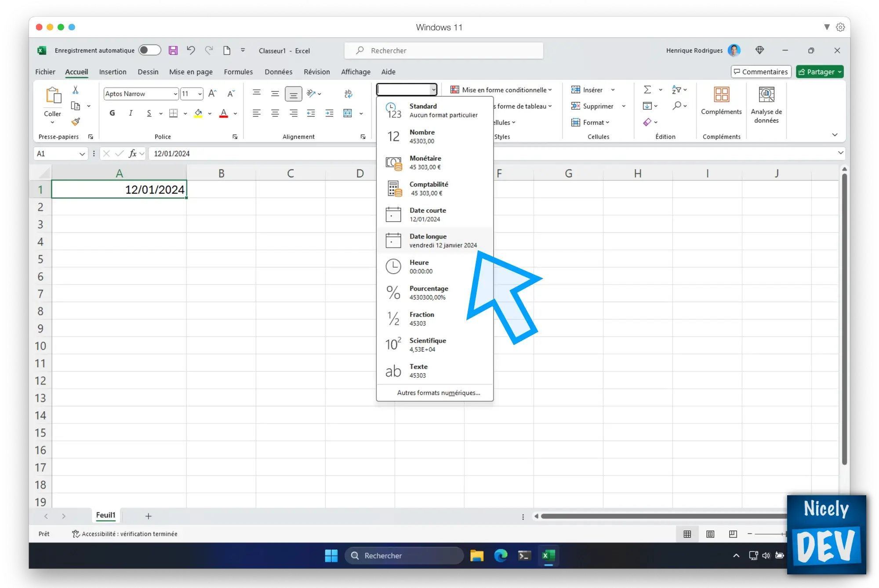Image resolution: width=879 pixels, height=588 pixels.
Task: Expand Mise en forme conditionnelle menu
Action: tap(501, 90)
